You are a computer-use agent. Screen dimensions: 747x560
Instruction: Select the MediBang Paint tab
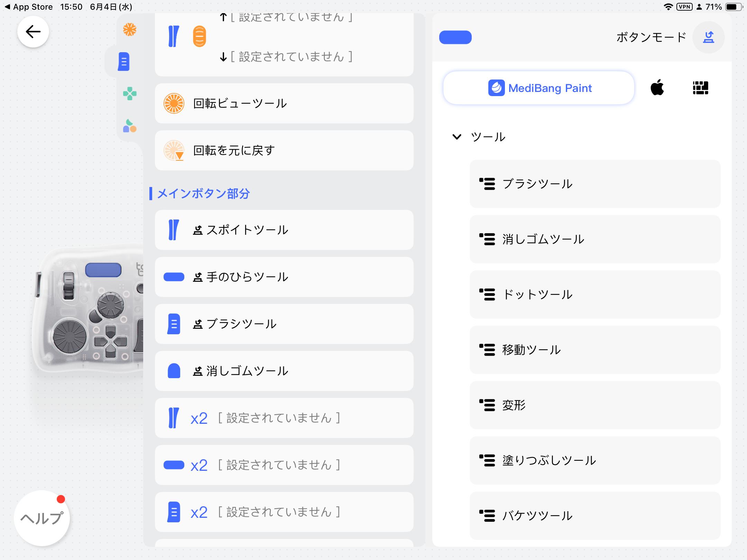pos(539,88)
